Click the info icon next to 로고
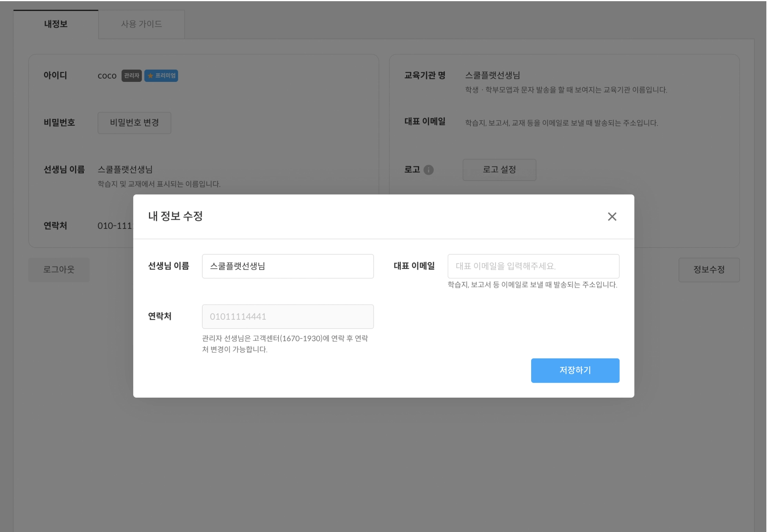 click(428, 170)
